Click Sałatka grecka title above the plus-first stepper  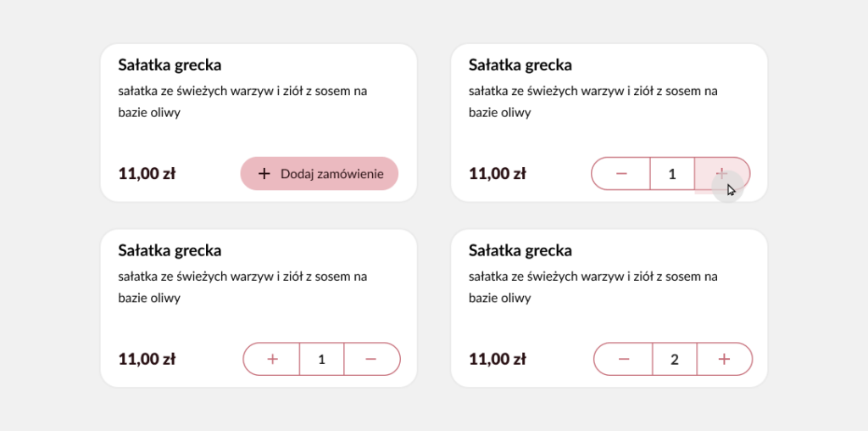(x=170, y=251)
